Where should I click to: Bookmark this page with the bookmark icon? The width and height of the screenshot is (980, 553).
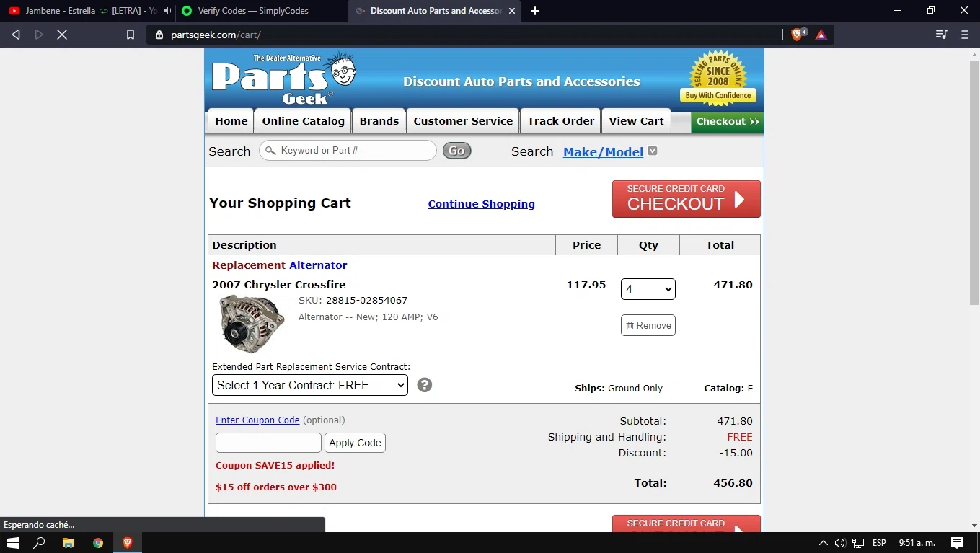tap(131, 35)
